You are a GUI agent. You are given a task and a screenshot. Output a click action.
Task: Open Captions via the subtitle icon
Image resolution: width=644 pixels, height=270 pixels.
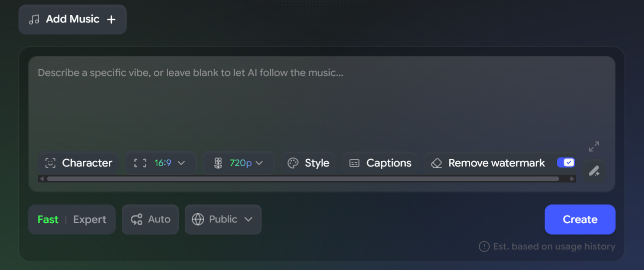click(354, 163)
